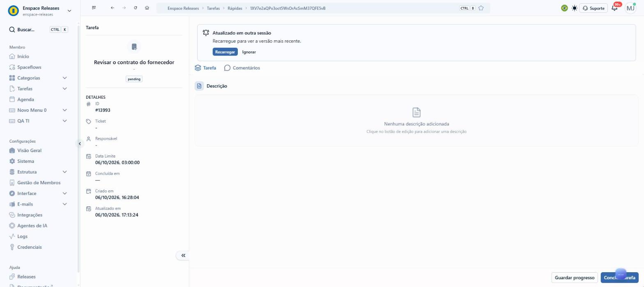Go forward with the right arrow
The width and height of the screenshot is (644, 287).
(124, 8)
